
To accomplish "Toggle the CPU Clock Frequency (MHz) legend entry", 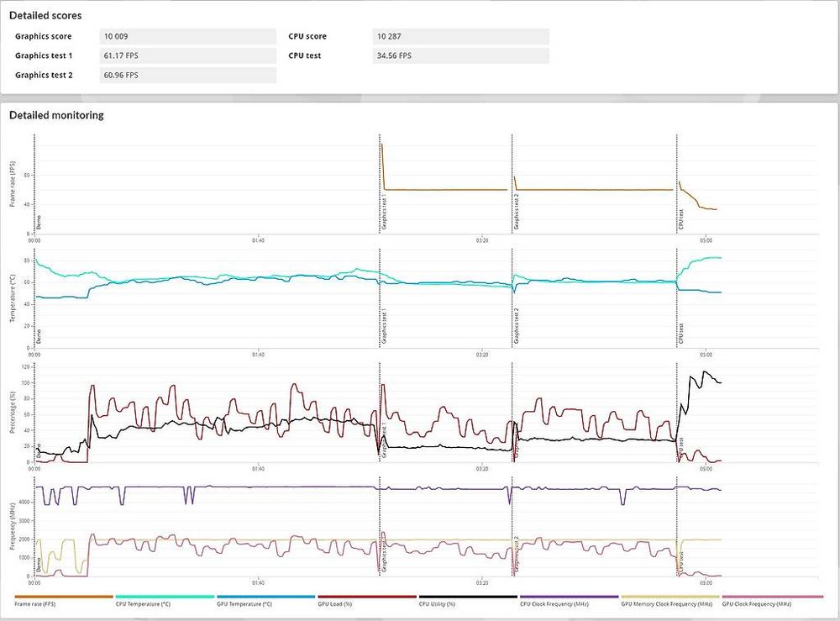I will [569, 601].
